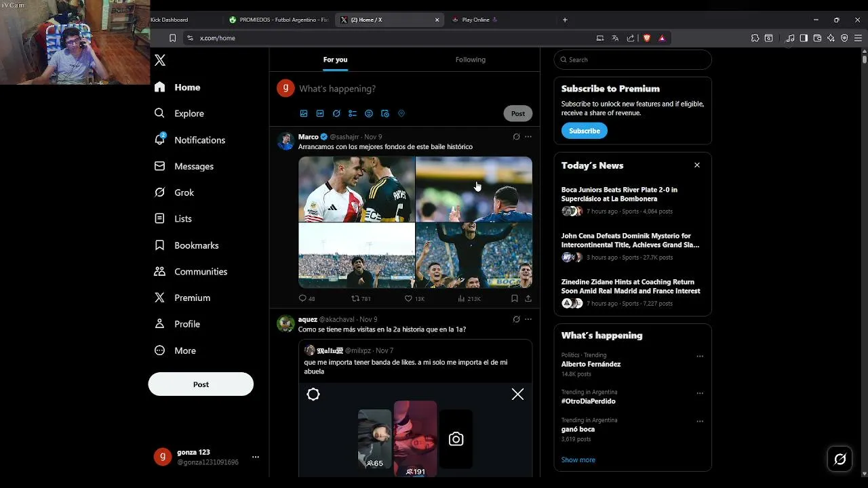Bookmark this page in browser toolbar
The width and height of the screenshot is (868, 488).
coord(172,38)
